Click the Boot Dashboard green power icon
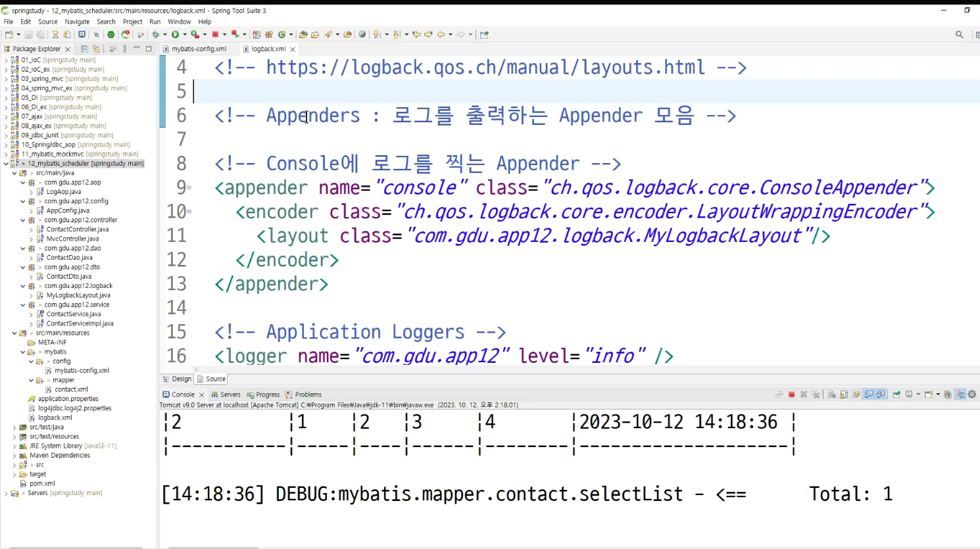 coord(111,34)
